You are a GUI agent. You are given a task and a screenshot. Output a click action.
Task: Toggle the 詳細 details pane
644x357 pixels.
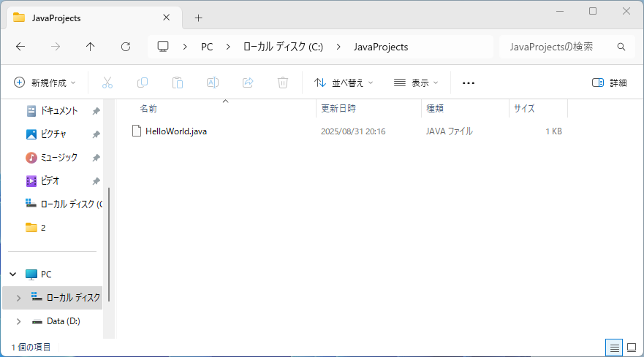609,83
